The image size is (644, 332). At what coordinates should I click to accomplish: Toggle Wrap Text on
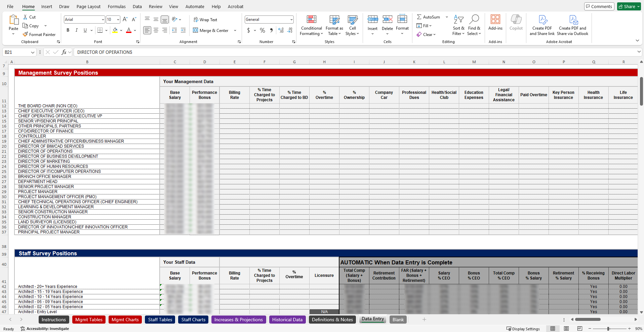pos(205,20)
